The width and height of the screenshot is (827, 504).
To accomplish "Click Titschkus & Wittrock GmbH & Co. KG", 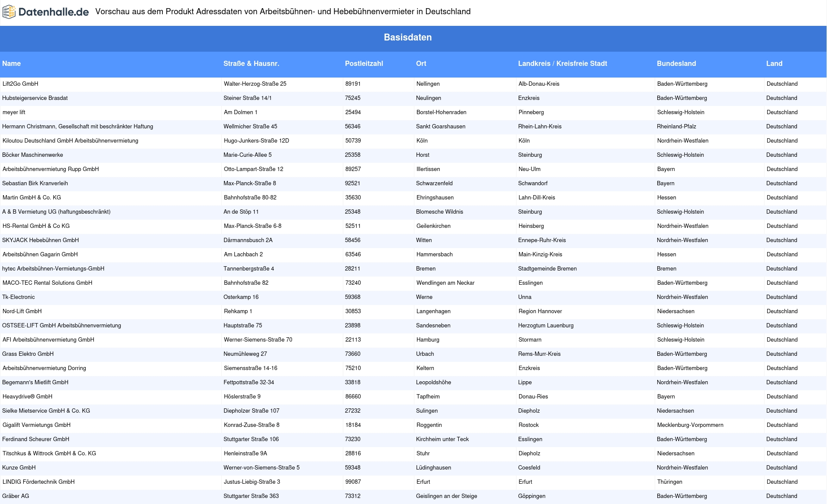I will pos(49,454).
